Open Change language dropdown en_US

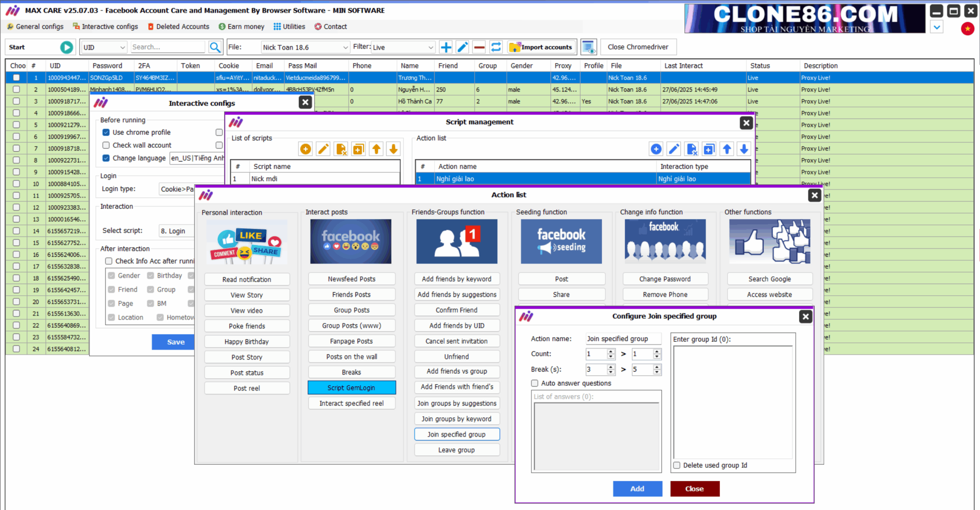[x=197, y=158]
